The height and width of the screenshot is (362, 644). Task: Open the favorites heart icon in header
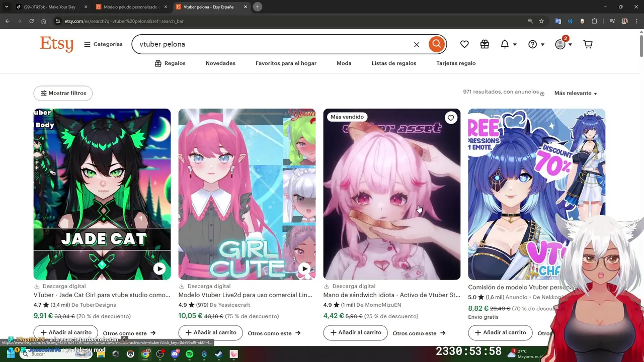pos(464,44)
